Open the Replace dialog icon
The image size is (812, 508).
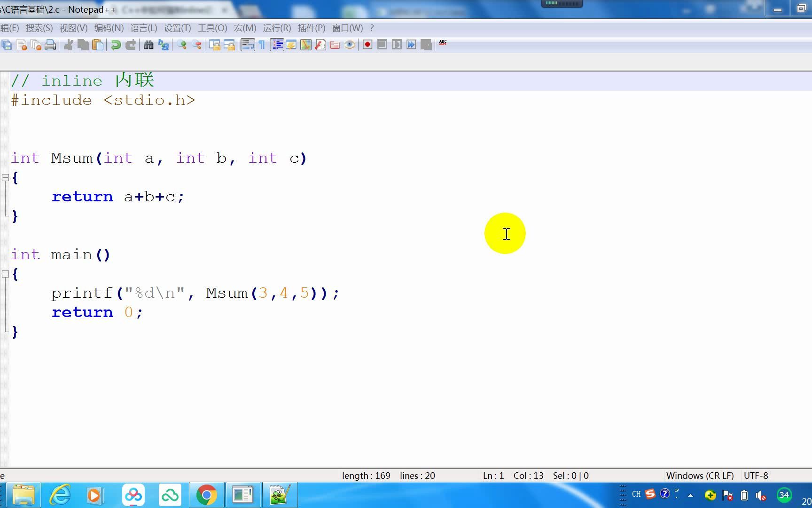pos(164,45)
